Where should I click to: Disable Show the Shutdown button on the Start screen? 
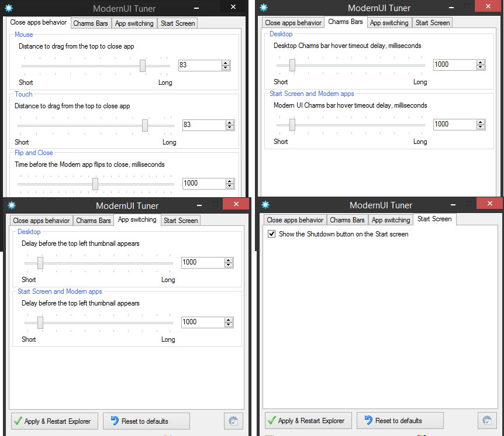coord(272,234)
